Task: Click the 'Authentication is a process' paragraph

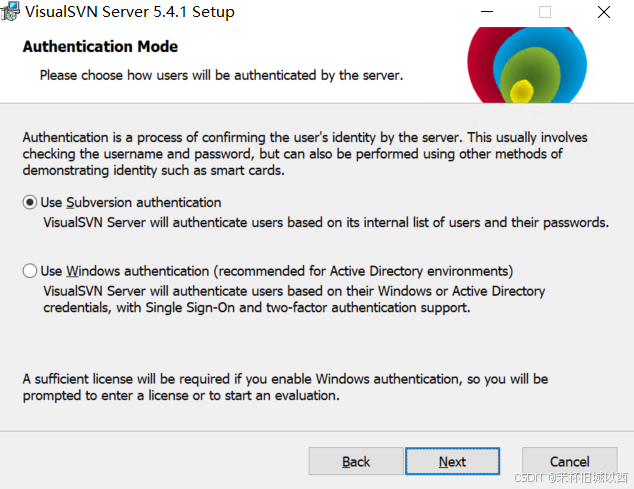Action: point(305,154)
